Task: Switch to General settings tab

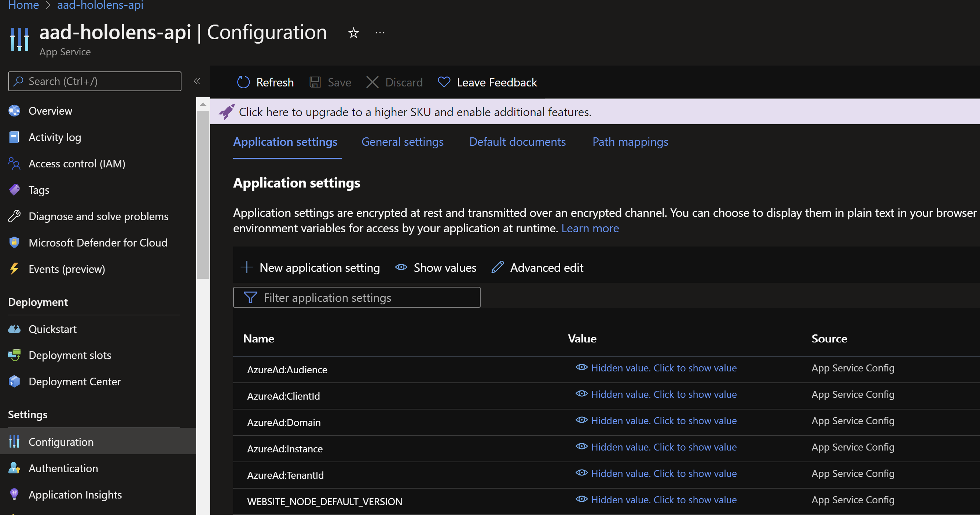Action: coord(403,142)
